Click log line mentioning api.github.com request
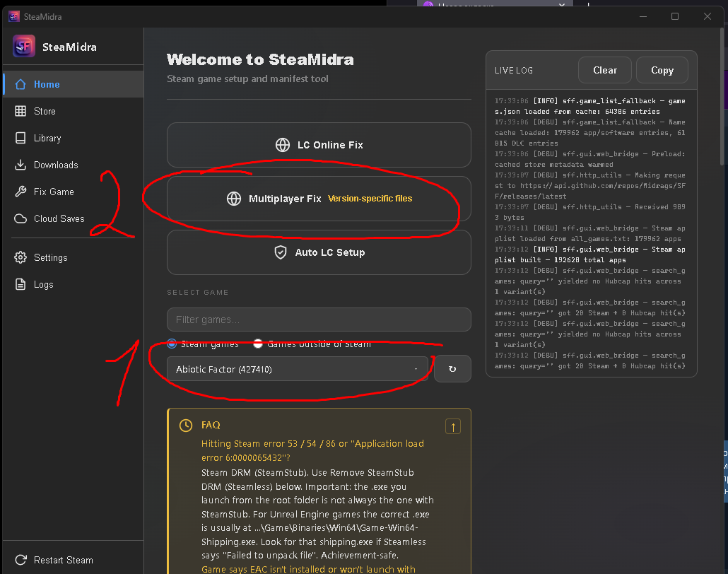This screenshot has width=728, height=574. pyautogui.click(x=589, y=185)
